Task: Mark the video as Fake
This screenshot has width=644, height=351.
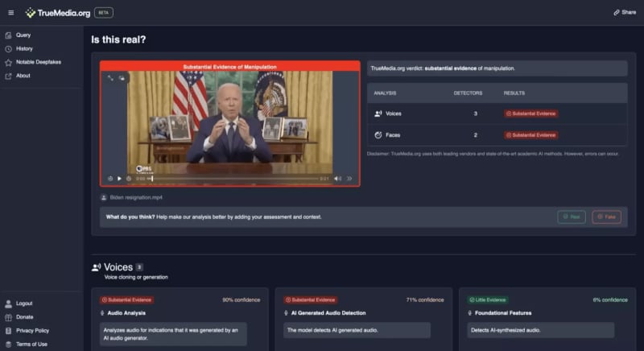Action: tap(606, 217)
